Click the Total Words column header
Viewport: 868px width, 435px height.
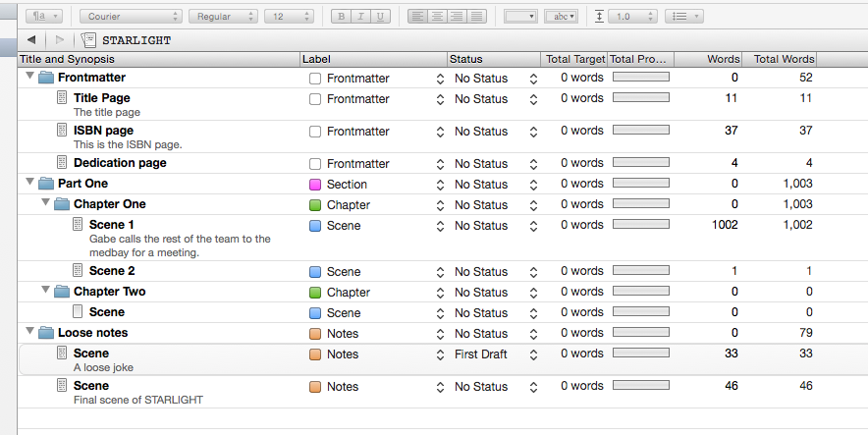tap(784, 59)
